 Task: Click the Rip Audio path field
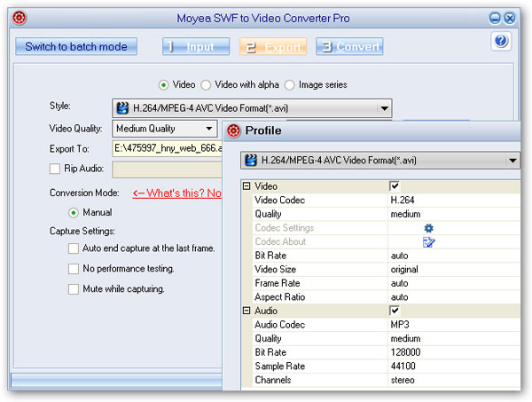[168, 169]
